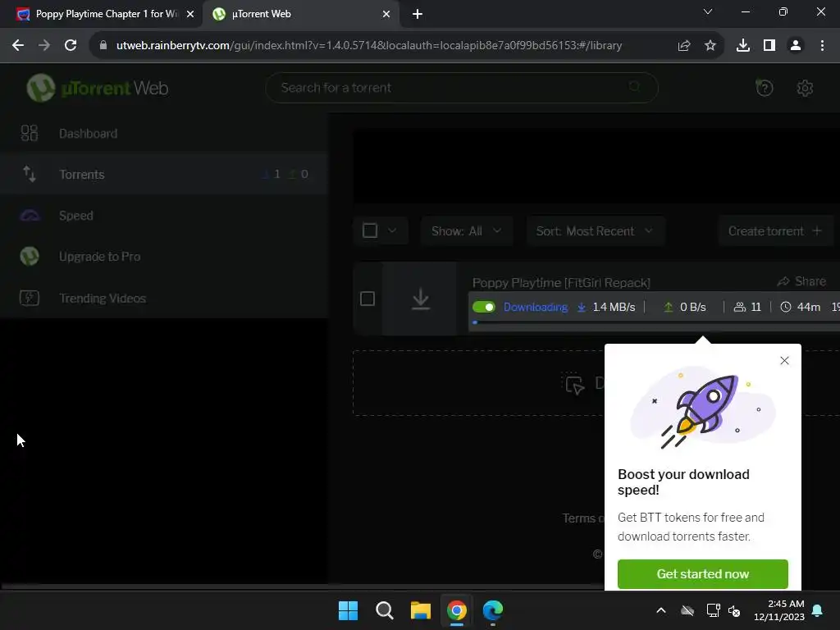Click the 1.4 MB/s download speed value
840x630 pixels.
(614, 307)
